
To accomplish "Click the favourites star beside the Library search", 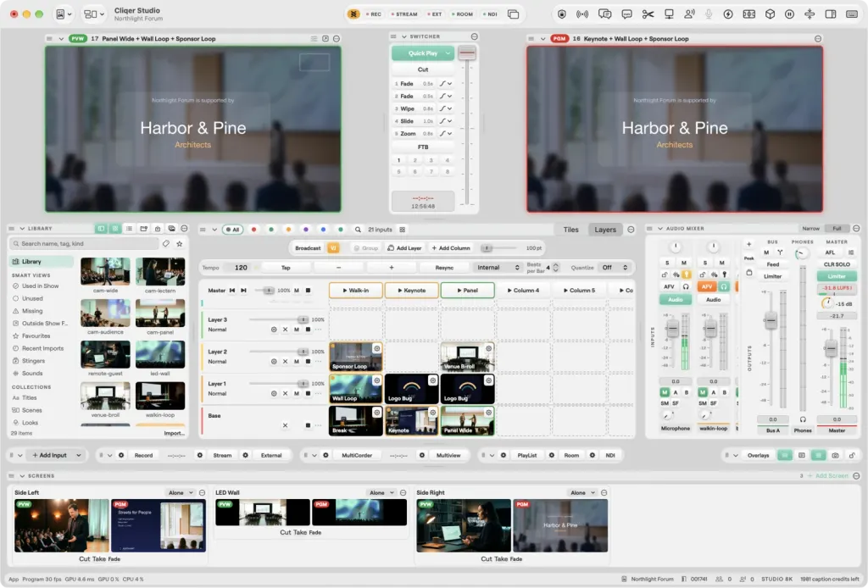I will coord(180,243).
